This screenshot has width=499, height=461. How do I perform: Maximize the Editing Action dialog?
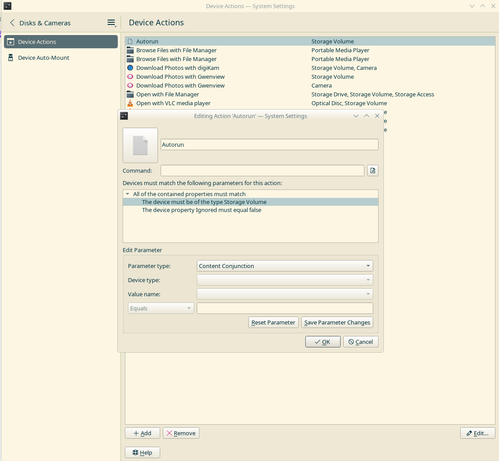pos(366,116)
